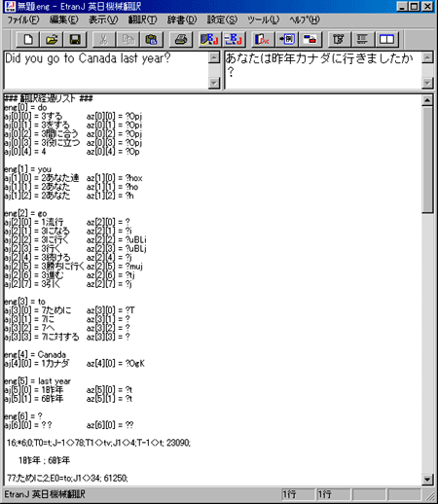Open the ファイル(F) menu
This screenshot has height=504, width=438.
point(23,19)
